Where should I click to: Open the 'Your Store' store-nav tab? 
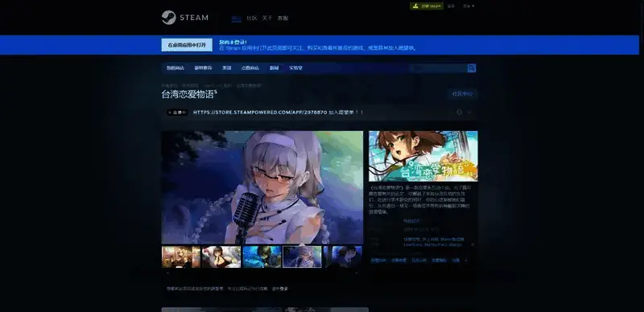click(x=175, y=68)
